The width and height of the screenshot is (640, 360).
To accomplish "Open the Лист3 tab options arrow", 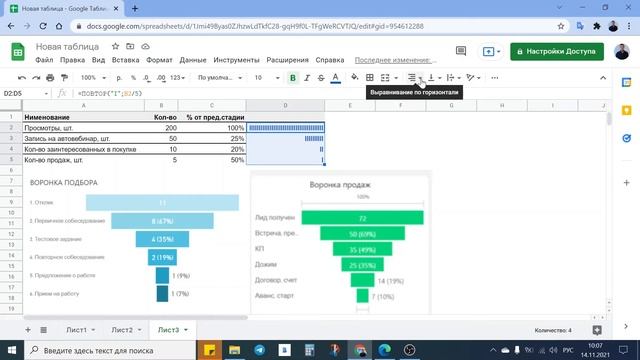I will click(186, 330).
